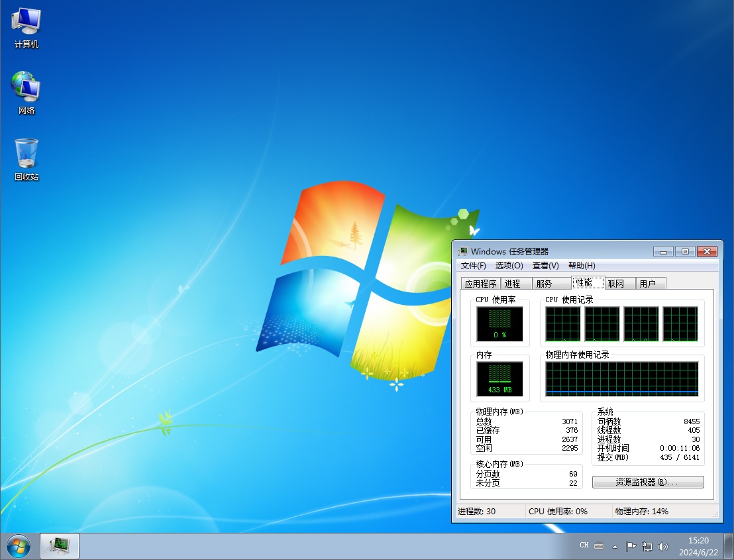The image size is (734, 560).
Task: Click the network connection tray icon
Action: (647, 546)
